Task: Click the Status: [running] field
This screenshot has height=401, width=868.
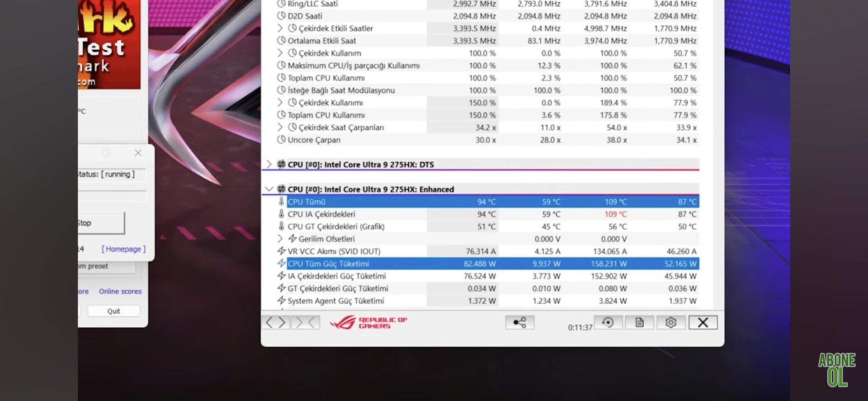Action: 112,174
